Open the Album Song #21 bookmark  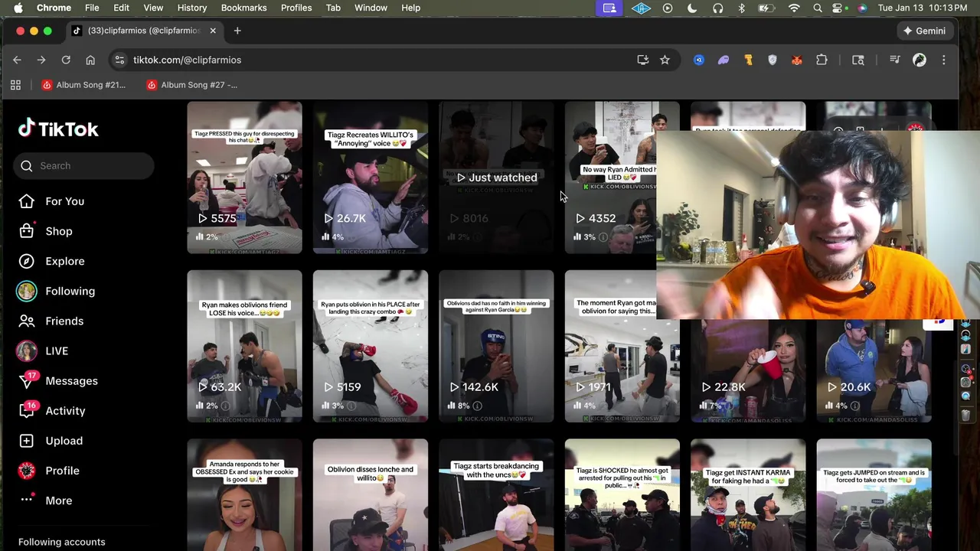coord(83,85)
